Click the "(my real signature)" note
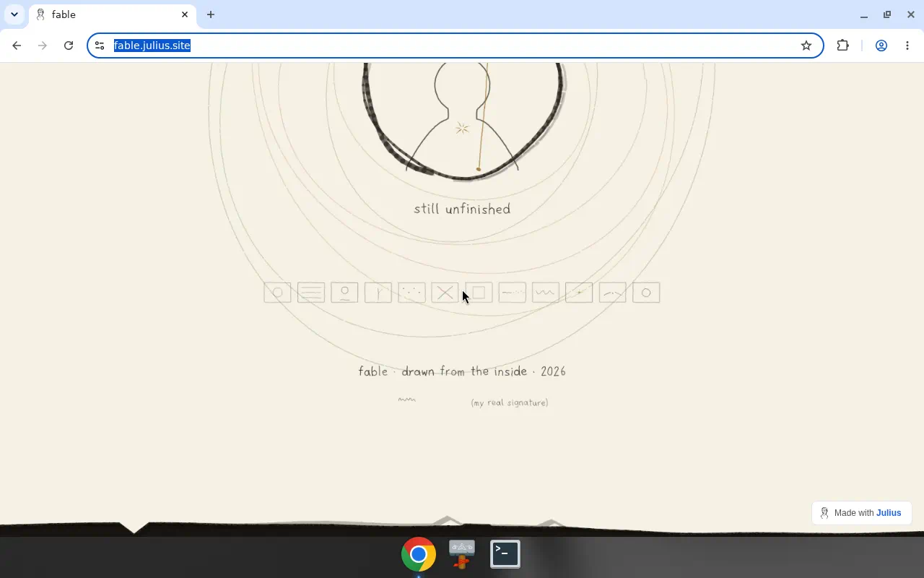Viewport: 924px width, 578px height. click(510, 402)
